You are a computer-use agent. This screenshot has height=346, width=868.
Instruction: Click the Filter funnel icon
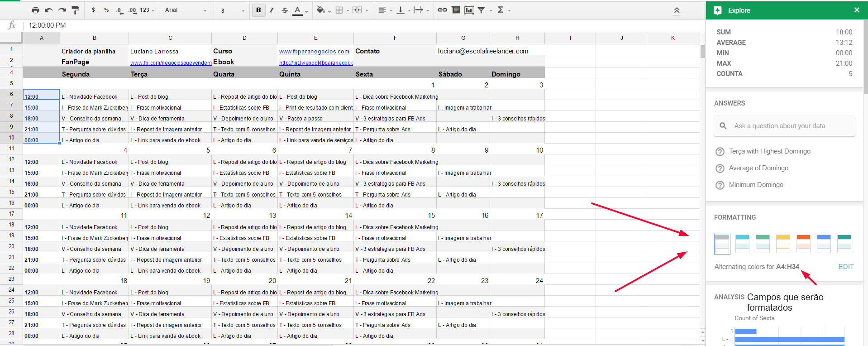[x=481, y=10]
